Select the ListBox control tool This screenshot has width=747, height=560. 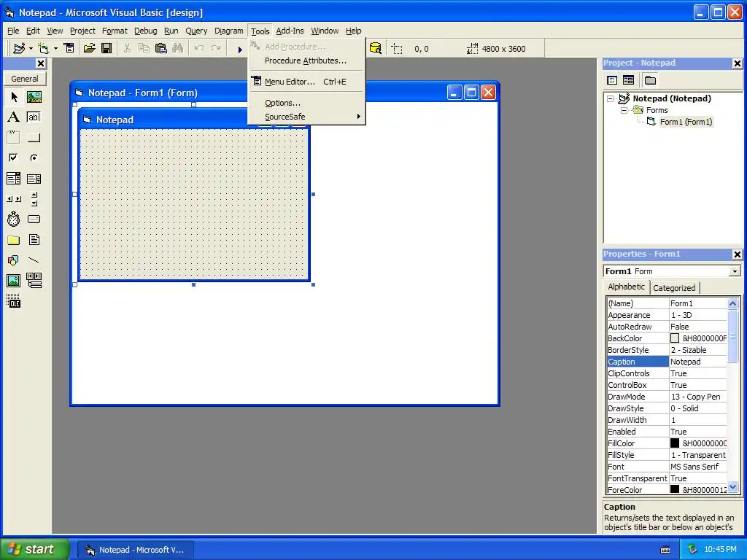34,179
